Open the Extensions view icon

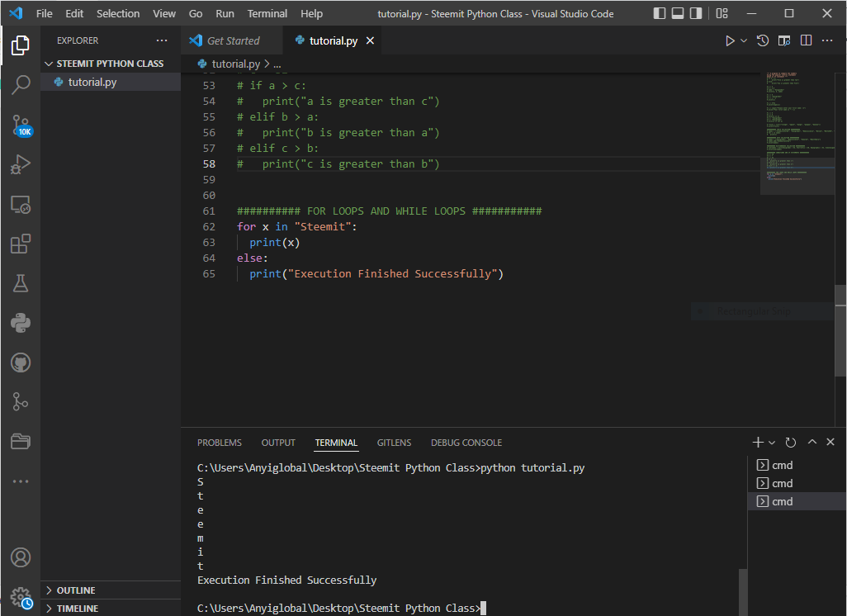point(21,244)
